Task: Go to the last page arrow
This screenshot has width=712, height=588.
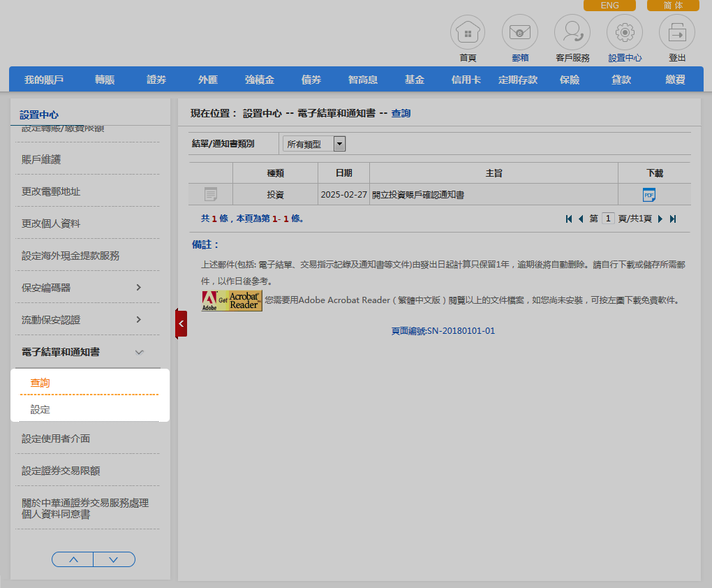Action: 673,219
